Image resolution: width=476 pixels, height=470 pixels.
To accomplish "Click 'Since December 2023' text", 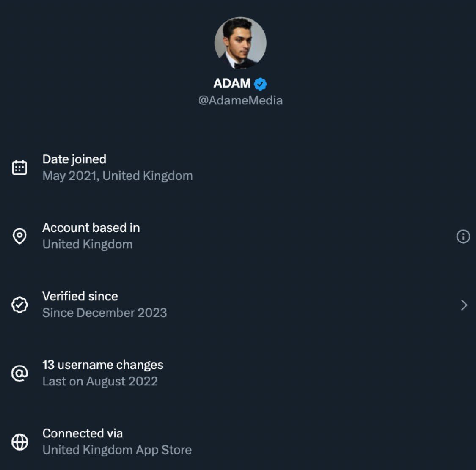I will (x=105, y=313).
